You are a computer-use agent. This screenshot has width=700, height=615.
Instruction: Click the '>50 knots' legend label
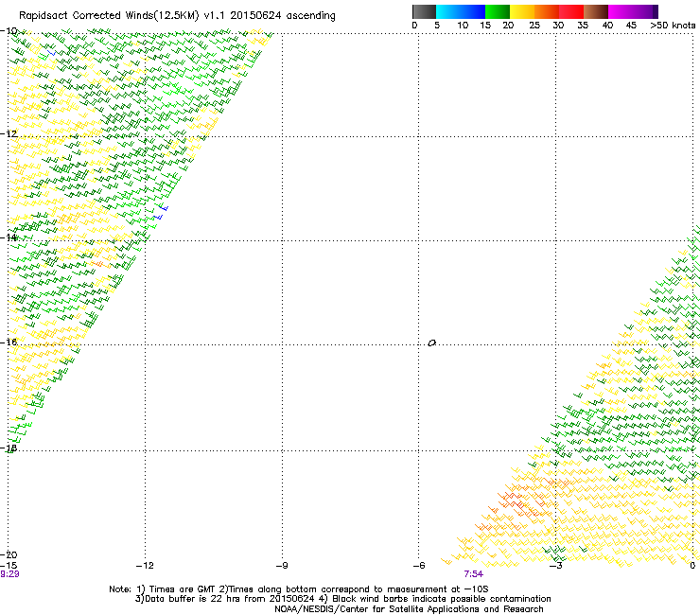tap(673, 26)
